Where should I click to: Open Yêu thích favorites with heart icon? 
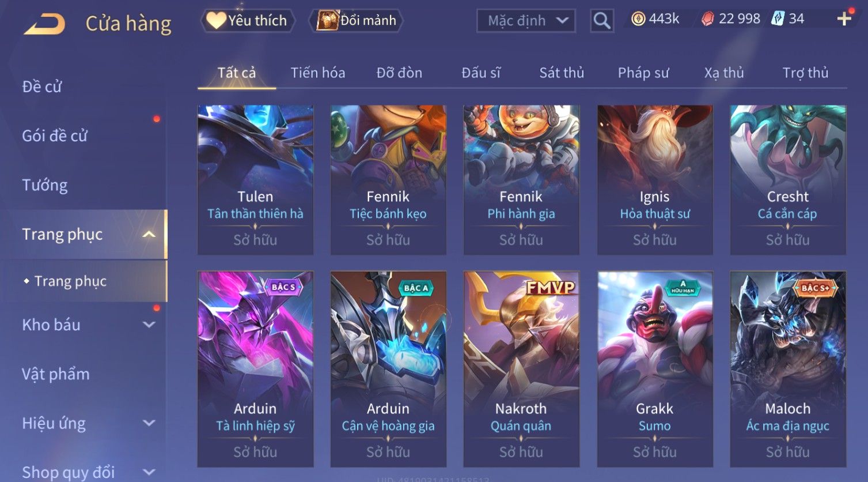248,21
